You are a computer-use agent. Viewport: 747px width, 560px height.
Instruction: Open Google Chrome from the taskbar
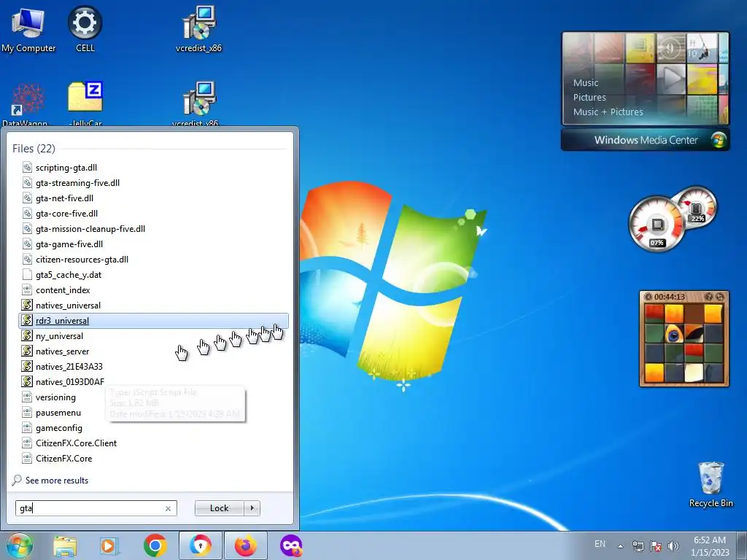(x=155, y=545)
